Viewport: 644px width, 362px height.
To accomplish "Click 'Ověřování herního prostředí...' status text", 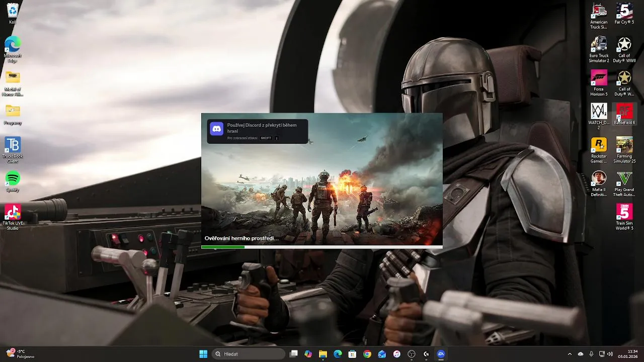I will point(242,238).
